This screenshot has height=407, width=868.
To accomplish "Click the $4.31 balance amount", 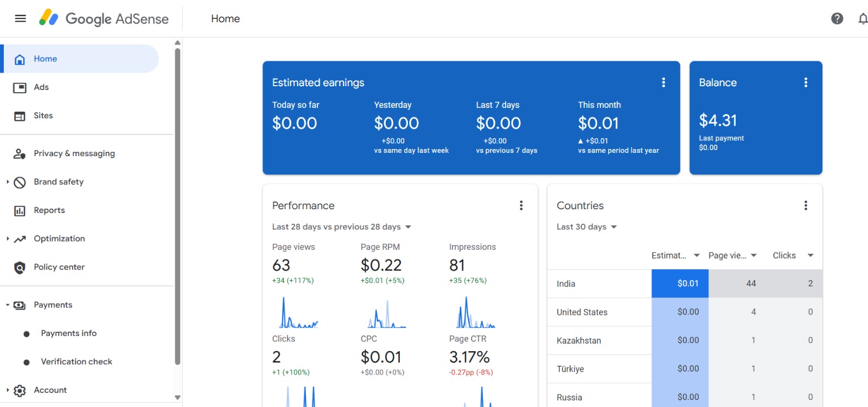I will (718, 120).
